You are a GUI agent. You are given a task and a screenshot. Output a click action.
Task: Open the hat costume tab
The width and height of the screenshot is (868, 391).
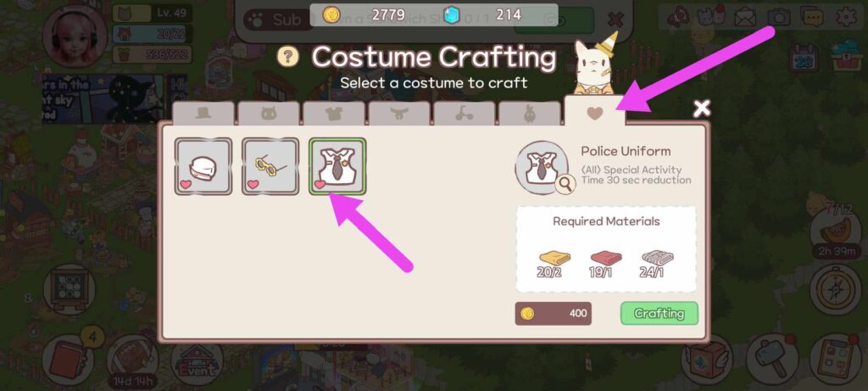point(203,114)
